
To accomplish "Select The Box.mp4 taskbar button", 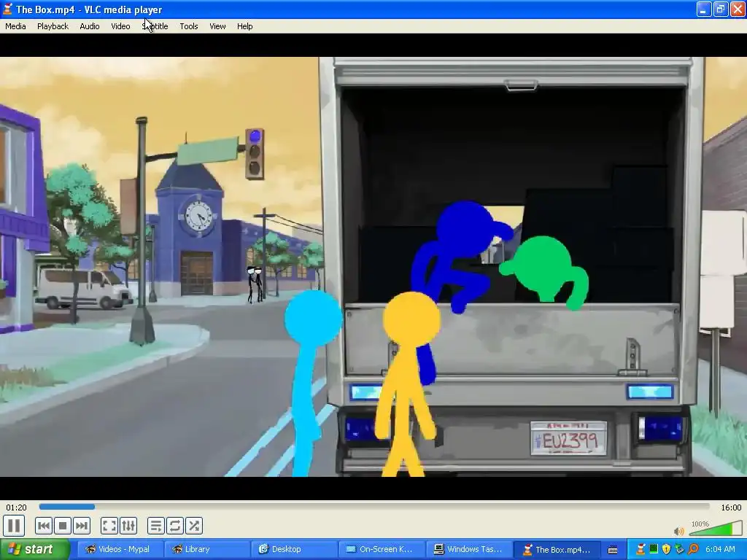I will coord(557,549).
